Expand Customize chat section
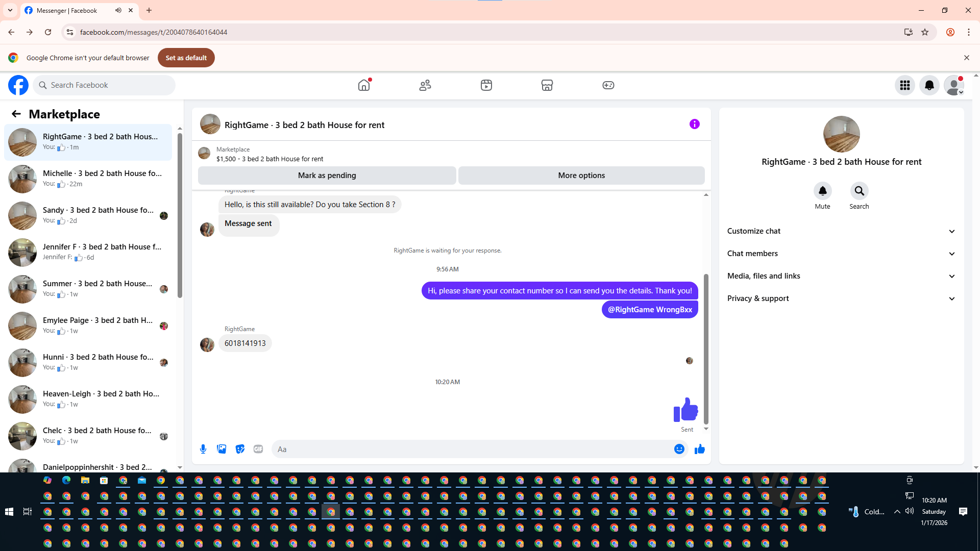Image resolution: width=980 pixels, height=551 pixels. (841, 231)
